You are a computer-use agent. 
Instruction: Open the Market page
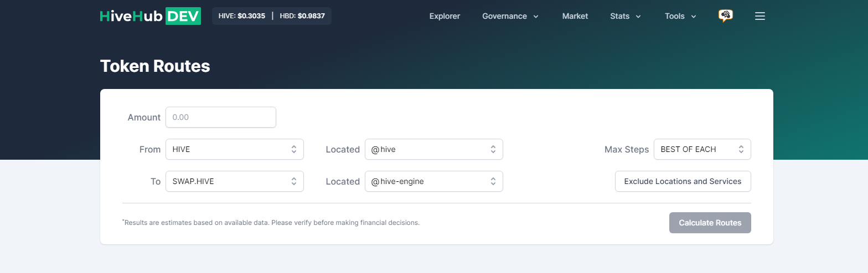[575, 16]
